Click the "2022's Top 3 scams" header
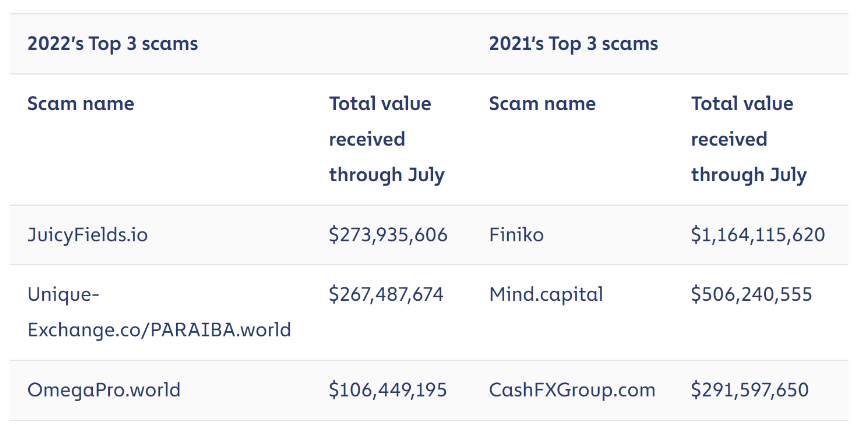Viewport: 859px width, 432px height. coord(112,44)
